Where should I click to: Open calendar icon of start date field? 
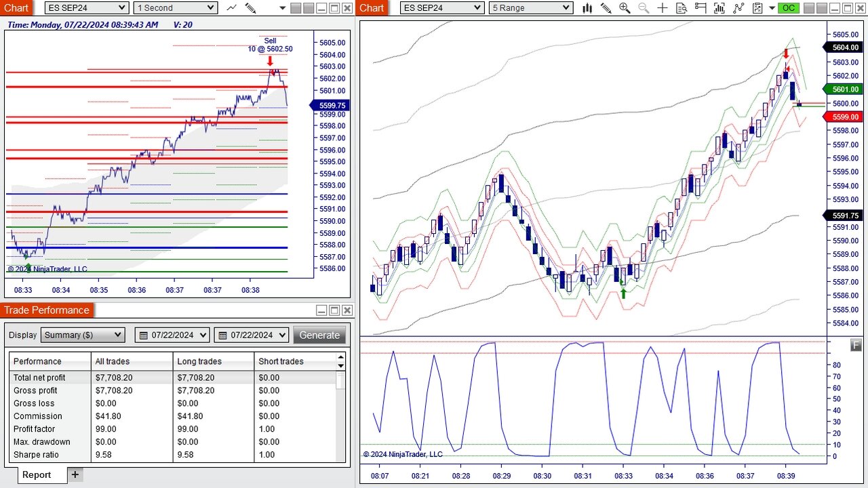(x=143, y=335)
